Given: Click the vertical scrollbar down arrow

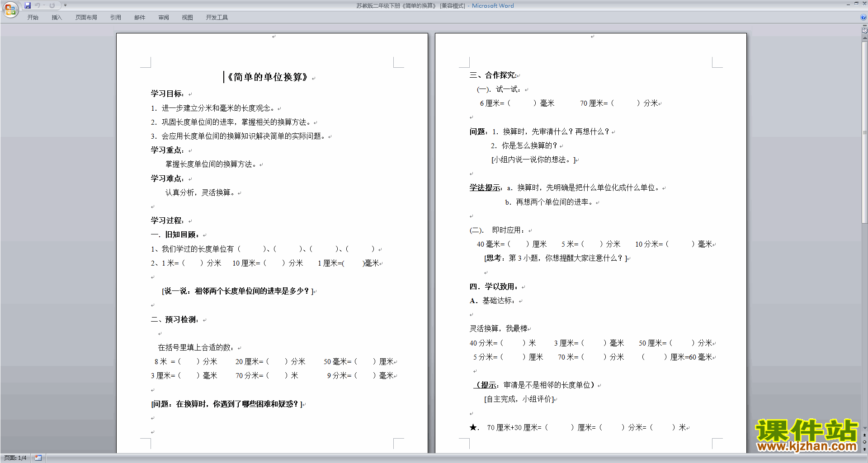Looking at the screenshot, I should [864, 428].
